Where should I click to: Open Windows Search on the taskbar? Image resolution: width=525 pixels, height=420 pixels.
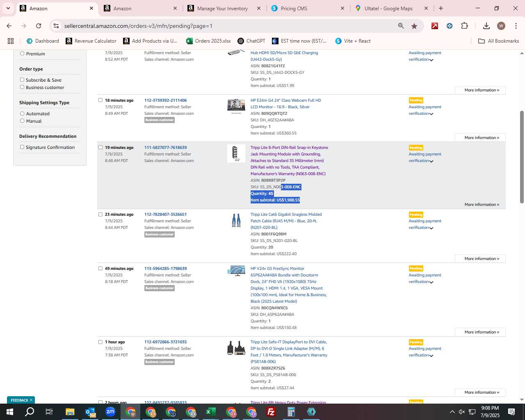coord(30,412)
